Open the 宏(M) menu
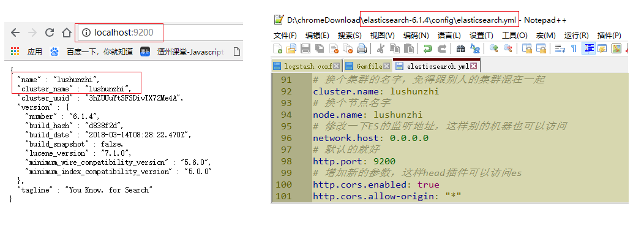 pyautogui.click(x=545, y=36)
